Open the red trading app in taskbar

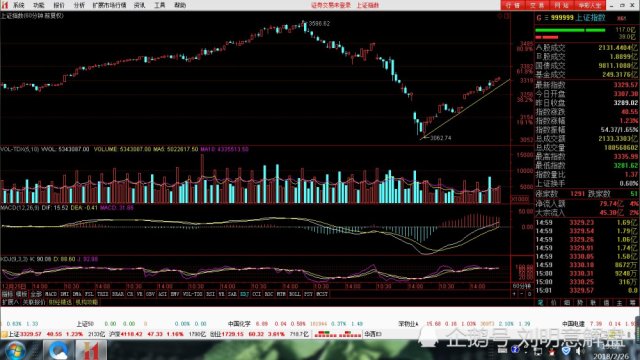(89, 351)
